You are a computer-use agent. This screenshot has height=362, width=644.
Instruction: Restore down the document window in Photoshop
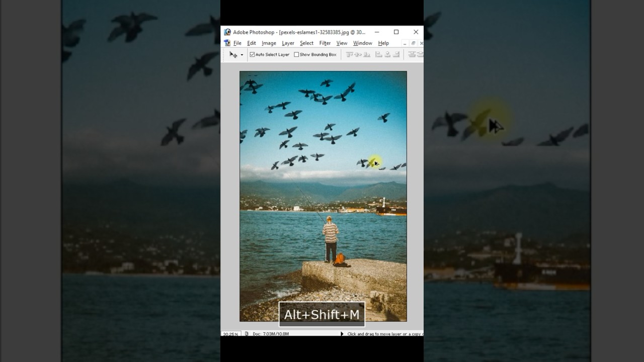tap(413, 43)
